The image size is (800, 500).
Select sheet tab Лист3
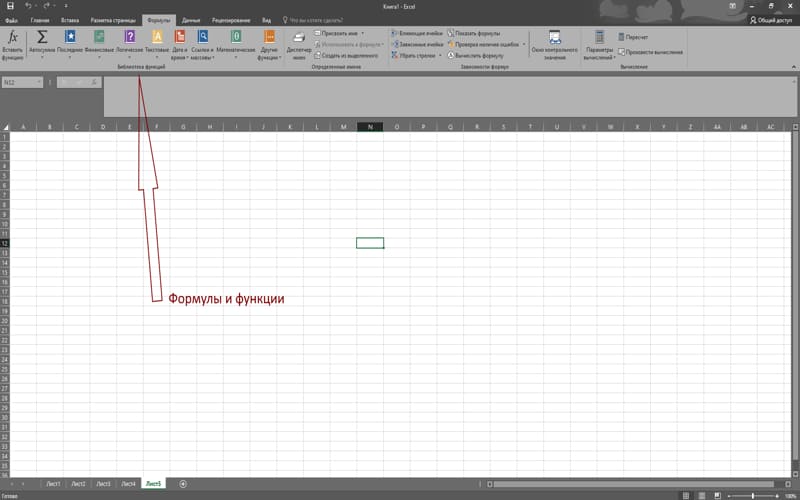(x=103, y=484)
